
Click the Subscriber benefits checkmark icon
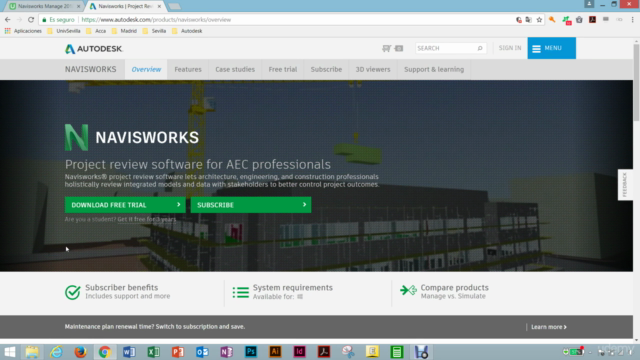tap(73, 292)
